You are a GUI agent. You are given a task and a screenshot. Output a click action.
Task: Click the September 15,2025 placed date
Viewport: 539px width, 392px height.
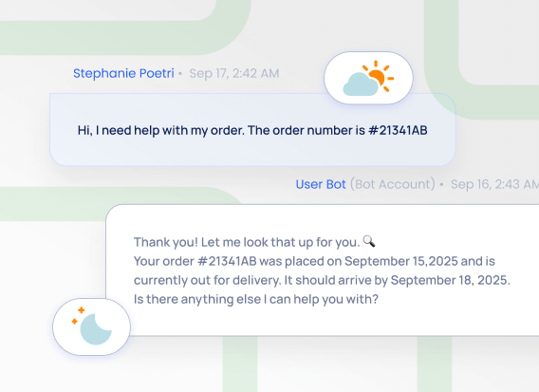click(x=401, y=261)
